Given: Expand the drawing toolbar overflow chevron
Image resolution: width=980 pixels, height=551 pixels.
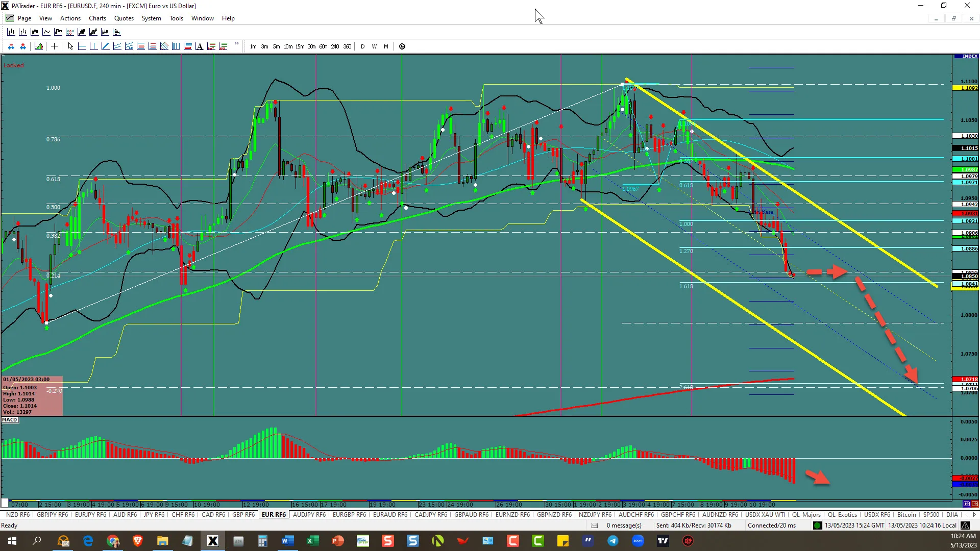Looking at the screenshot, I should coord(237,43).
